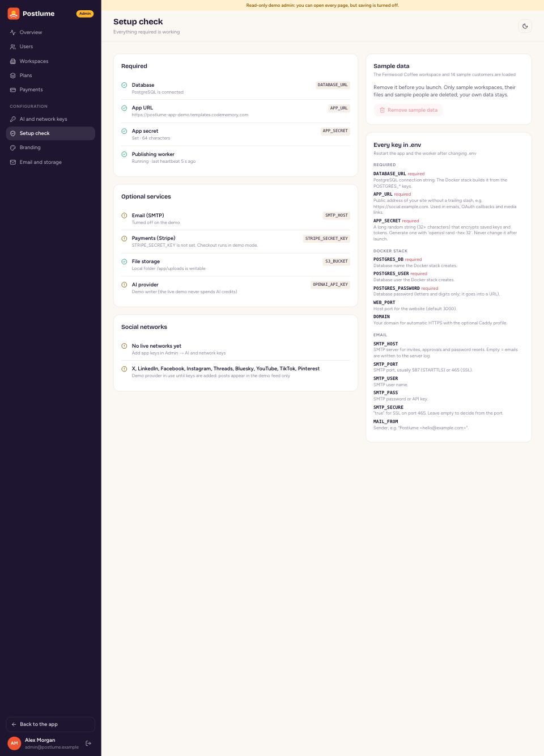This screenshot has width=544, height=756.
Task: Open Email and storage settings
Action: tap(50, 162)
